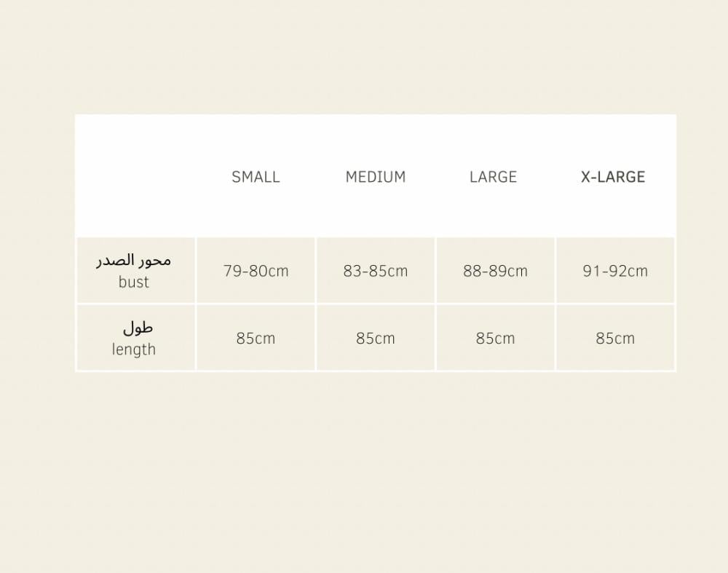Select the bold X-LARGE header
The height and width of the screenshot is (573, 728).
613,177
